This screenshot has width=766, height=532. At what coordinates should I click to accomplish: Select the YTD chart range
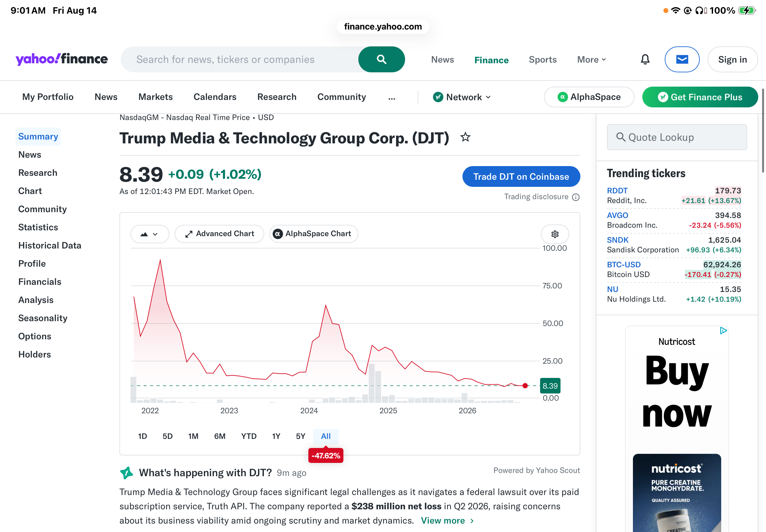pos(249,436)
